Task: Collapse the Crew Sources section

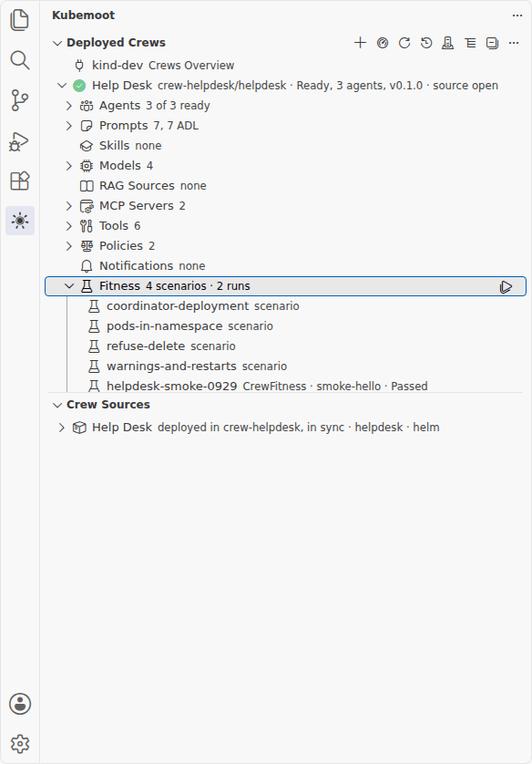Action: [57, 405]
